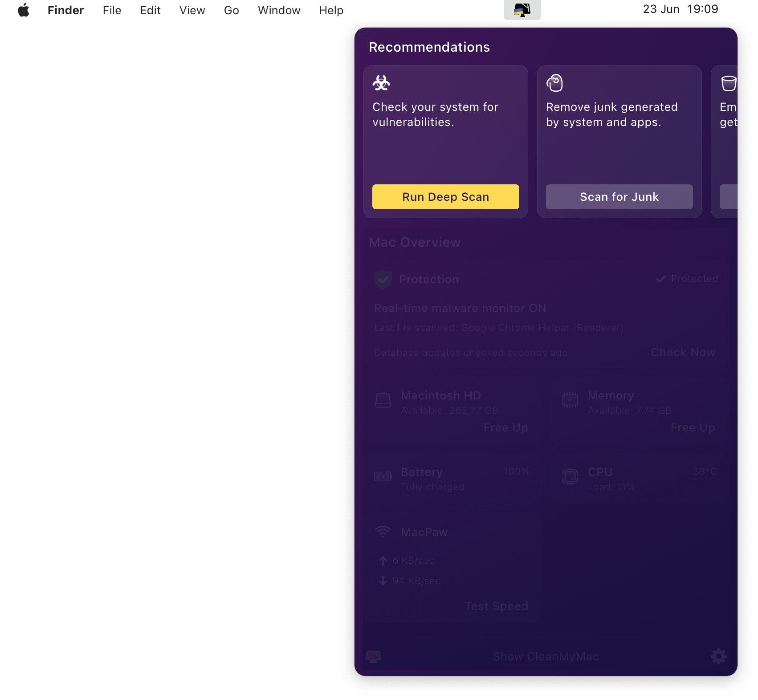Open the Finder menu

point(66,10)
